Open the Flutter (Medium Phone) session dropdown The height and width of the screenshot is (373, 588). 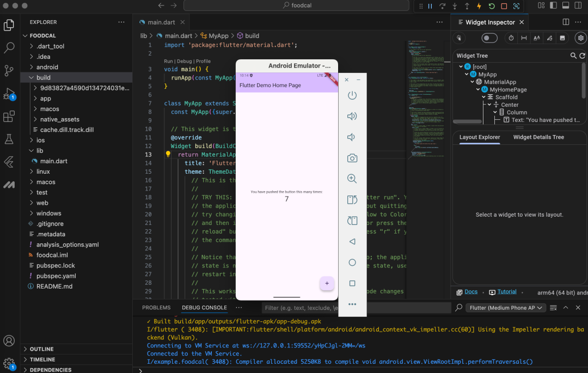pyautogui.click(x=505, y=308)
